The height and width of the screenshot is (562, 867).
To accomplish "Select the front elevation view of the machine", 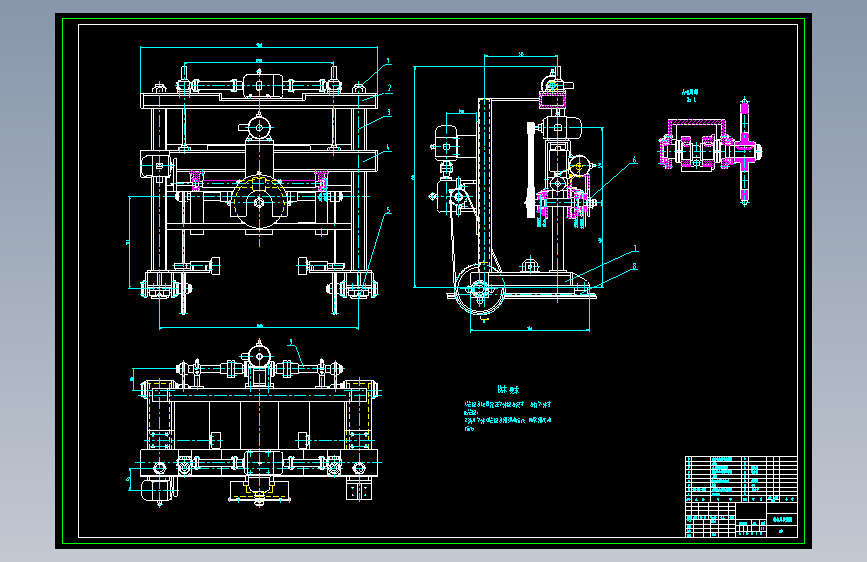I will click(x=260, y=188).
